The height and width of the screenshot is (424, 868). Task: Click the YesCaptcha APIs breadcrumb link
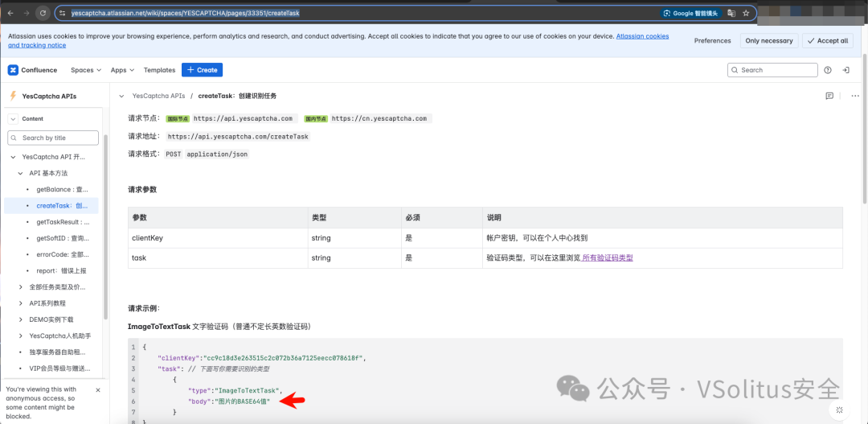pyautogui.click(x=158, y=96)
